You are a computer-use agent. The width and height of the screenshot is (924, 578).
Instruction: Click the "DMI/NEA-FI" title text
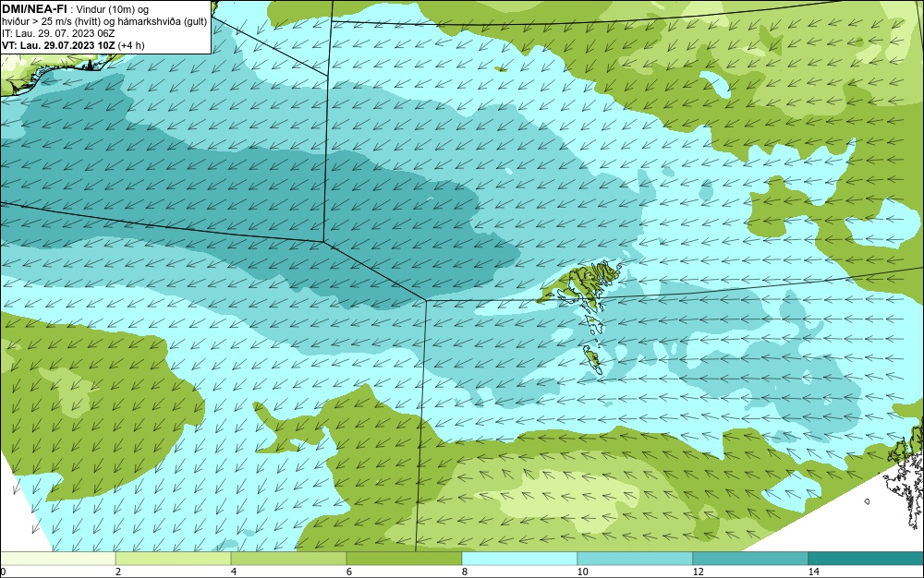click(34, 8)
